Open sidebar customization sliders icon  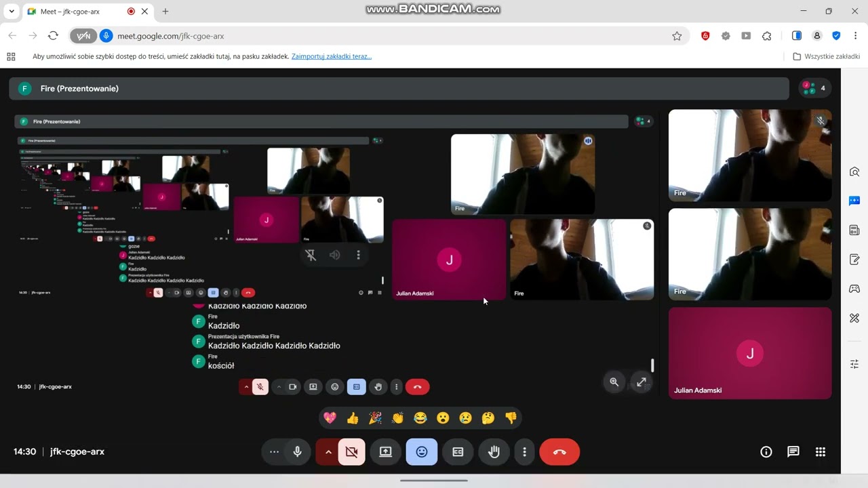(x=854, y=364)
